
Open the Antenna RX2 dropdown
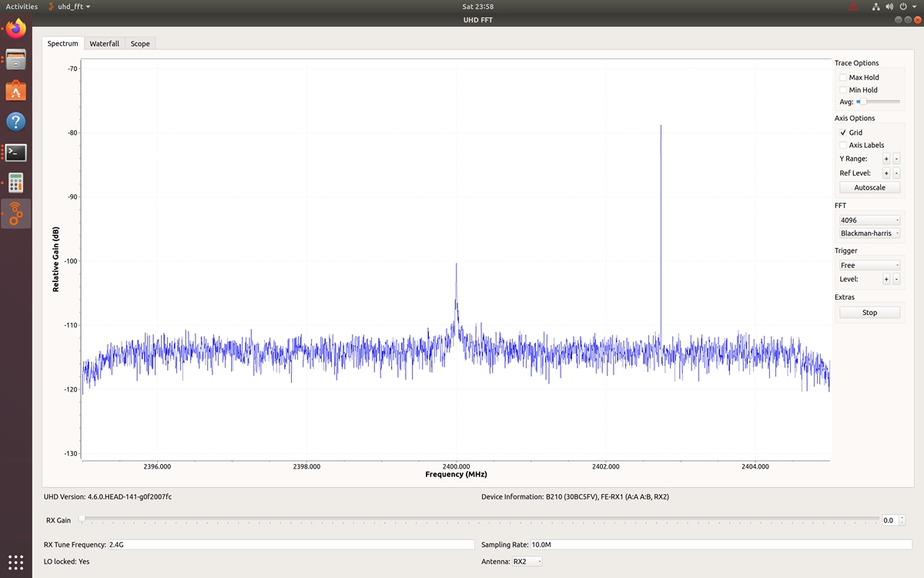[527, 562]
